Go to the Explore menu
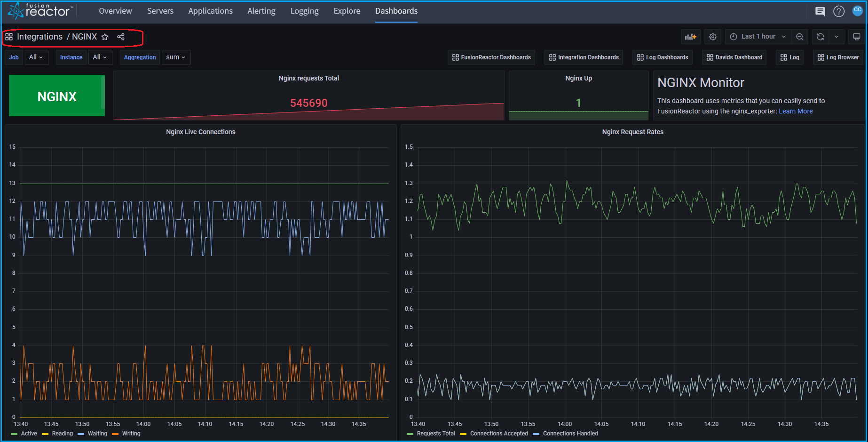This screenshot has height=442, width=868. (347, 11)
